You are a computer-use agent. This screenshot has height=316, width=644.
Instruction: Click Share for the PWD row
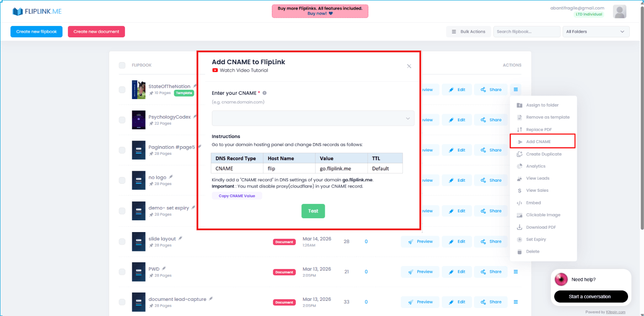point(491,272)
